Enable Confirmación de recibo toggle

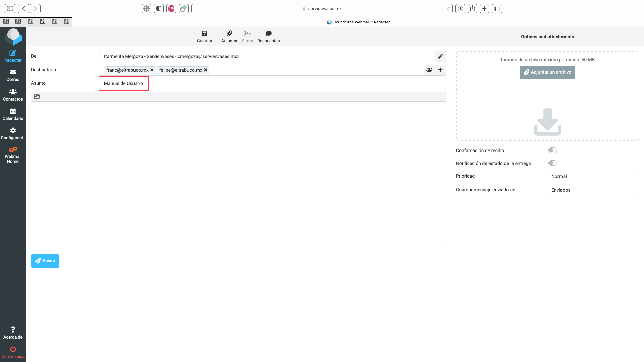(552, 150)
